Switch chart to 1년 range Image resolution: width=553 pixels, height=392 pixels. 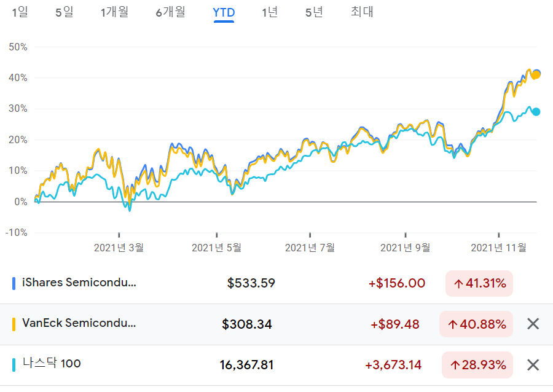(x=270, y=12)
